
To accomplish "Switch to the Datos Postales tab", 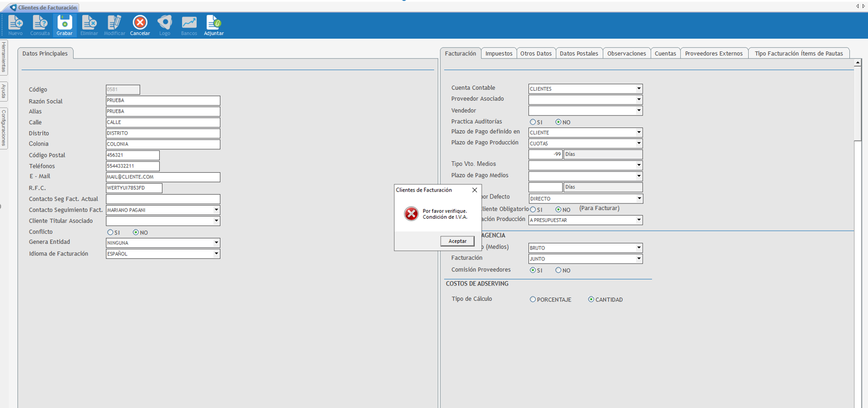I will pyautogui.click(x=579, y=54).
